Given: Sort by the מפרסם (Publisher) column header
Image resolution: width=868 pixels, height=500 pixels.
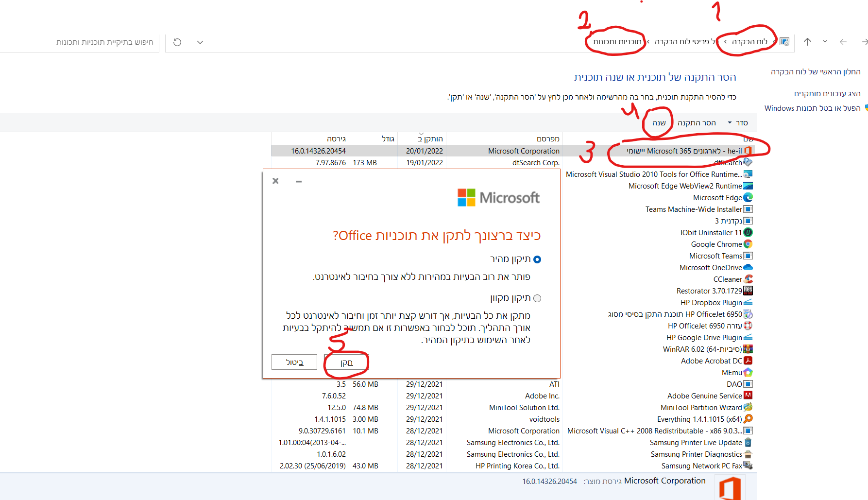Looking at the screenshot, I should [x=504, y=139].
